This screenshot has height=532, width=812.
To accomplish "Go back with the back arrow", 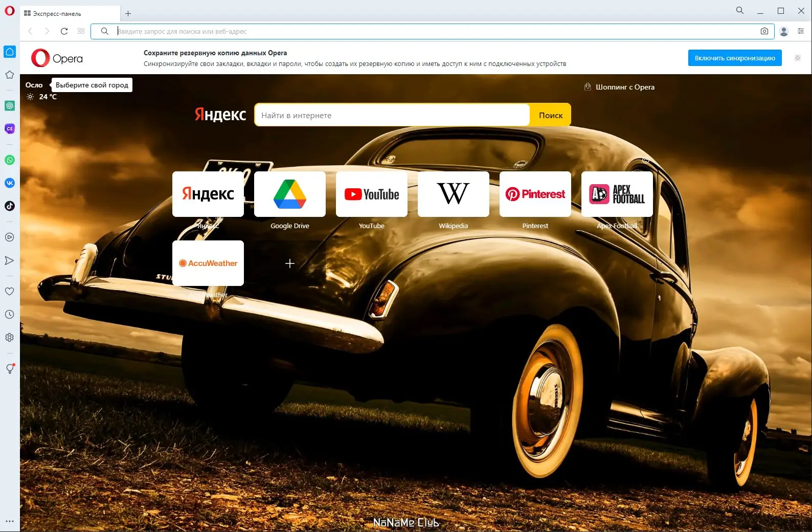I will (x=30, y=31).
